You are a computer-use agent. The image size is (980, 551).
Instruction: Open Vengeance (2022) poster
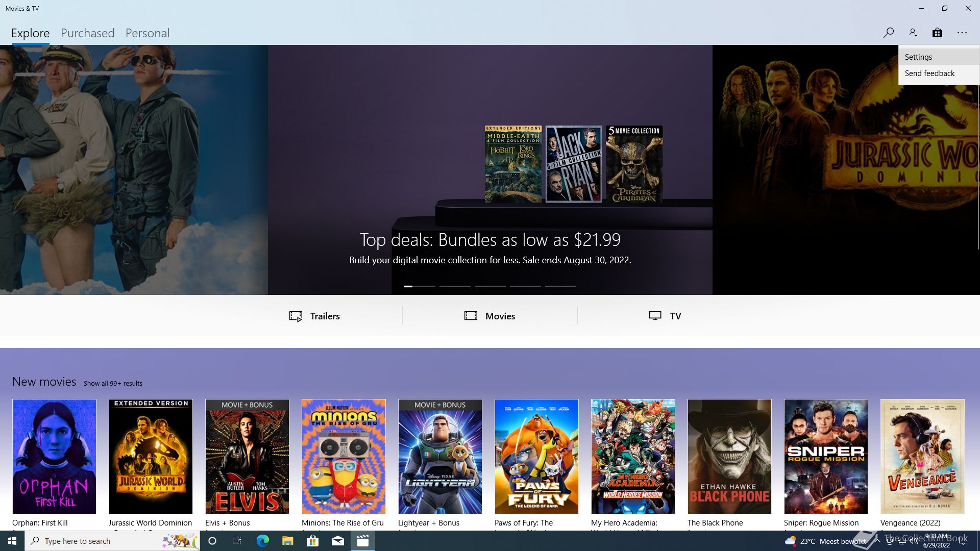[x=922, y=457]
